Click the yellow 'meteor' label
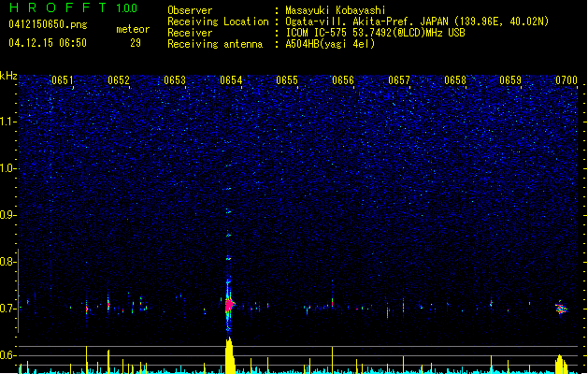This screenshot has height=374, width=588. [133, 29]
